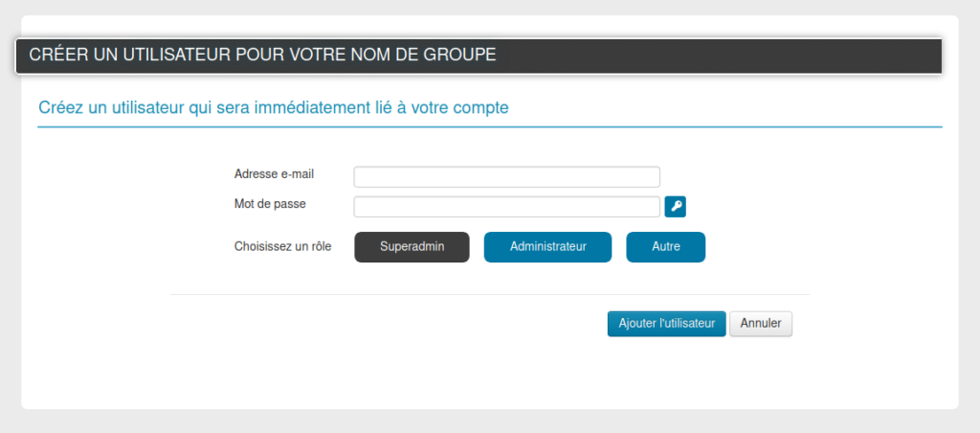The height and width of the screenshot is (433, 980).
Task: Click the Mot de passe label
Action: [x=270, y=203]
